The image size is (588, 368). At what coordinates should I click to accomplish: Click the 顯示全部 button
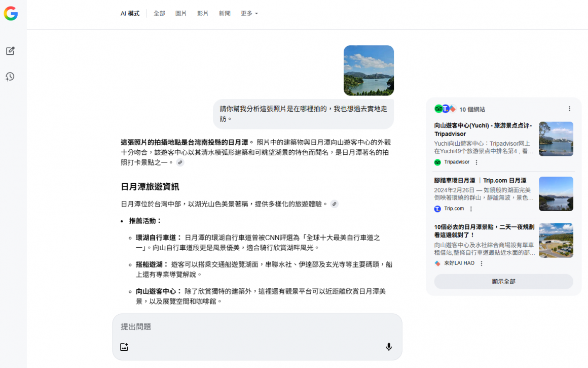(x=503, y=281)
